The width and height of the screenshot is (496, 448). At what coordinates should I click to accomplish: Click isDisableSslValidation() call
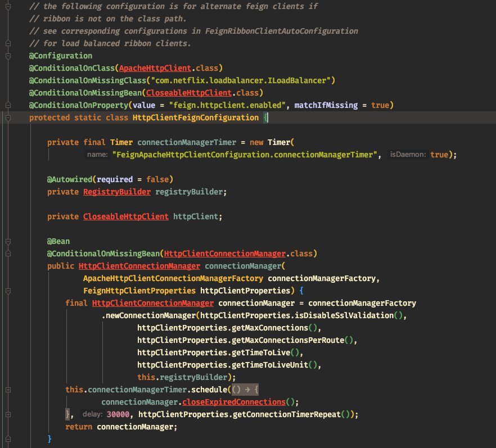[x=349, y=315]
